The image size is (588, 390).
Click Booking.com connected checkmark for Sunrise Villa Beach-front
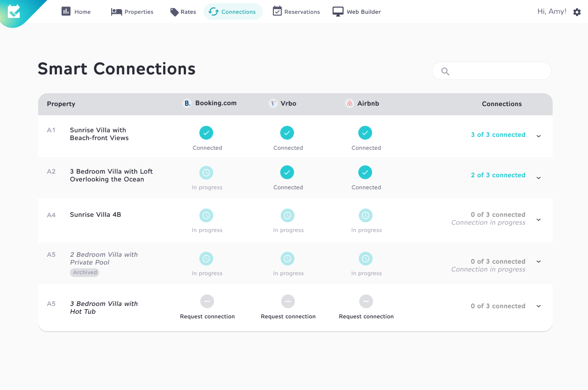[206, 133]
